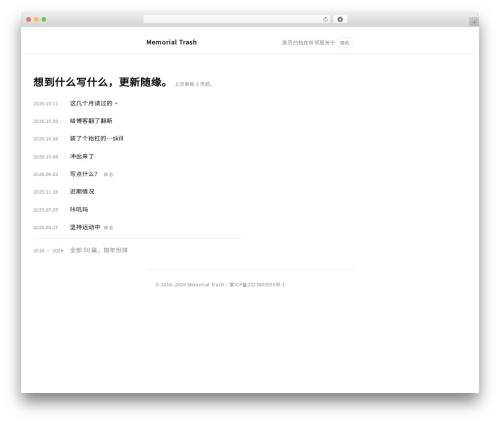Screen dimensions: 500x423
Task: Open the post 写点什么?
Action: (x=83, y=174)
